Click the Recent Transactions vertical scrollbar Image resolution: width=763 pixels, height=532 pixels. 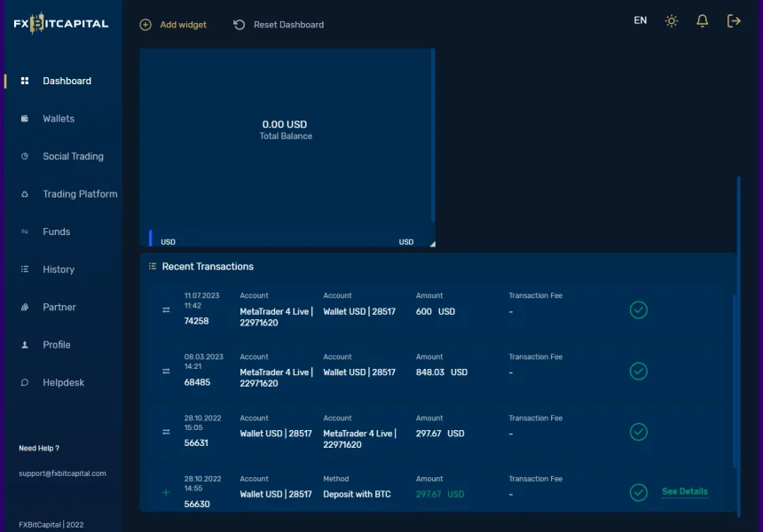(x=735, y=381)
